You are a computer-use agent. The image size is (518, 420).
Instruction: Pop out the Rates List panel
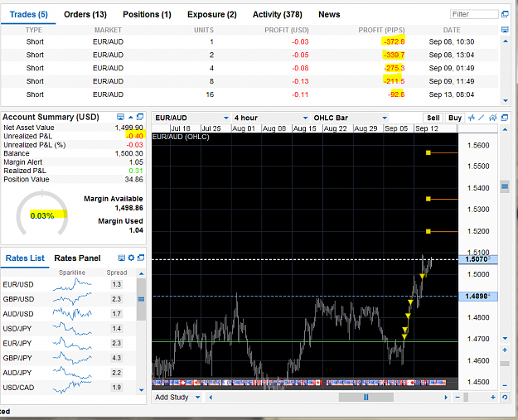(141, 258)
